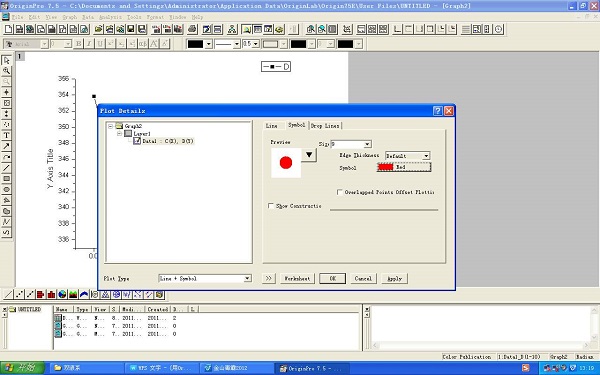Click the Data1 C(X), D(Y) tree item

pyautogui.click(x=168, y=141)
